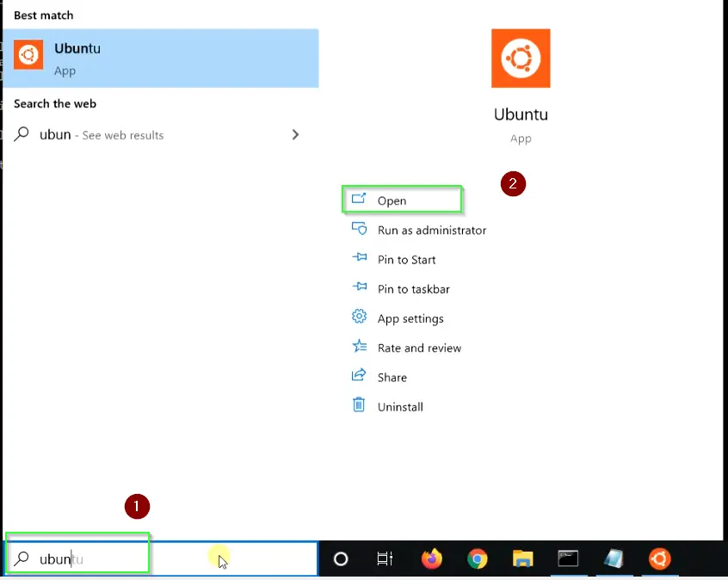
Task: Click the small Ubuntu icon in best match
Action: click(28, 54)
